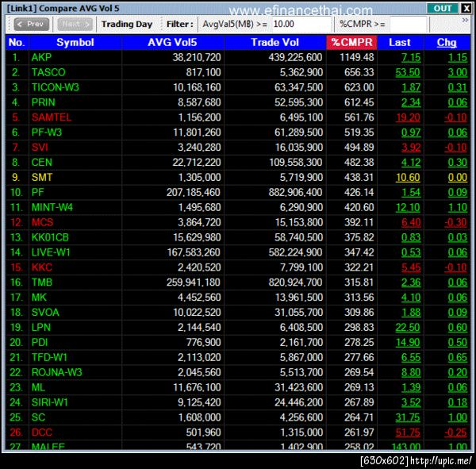
Task: Open the SC last price 31.75
Action: click(x=408, y=417)
